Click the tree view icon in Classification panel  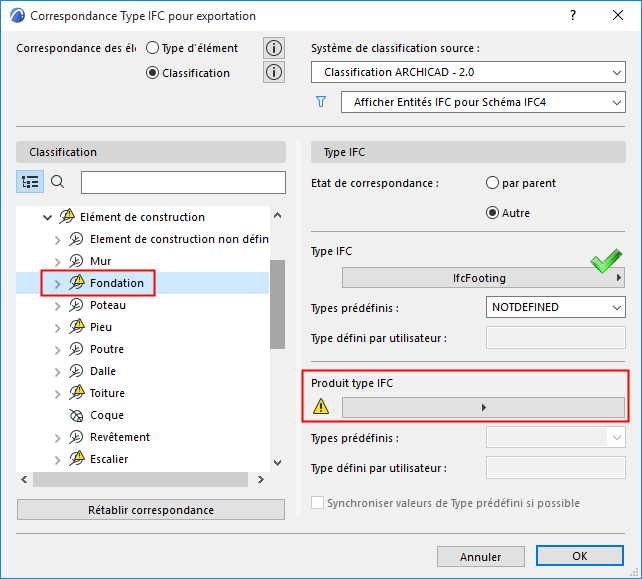pos(30,182)
